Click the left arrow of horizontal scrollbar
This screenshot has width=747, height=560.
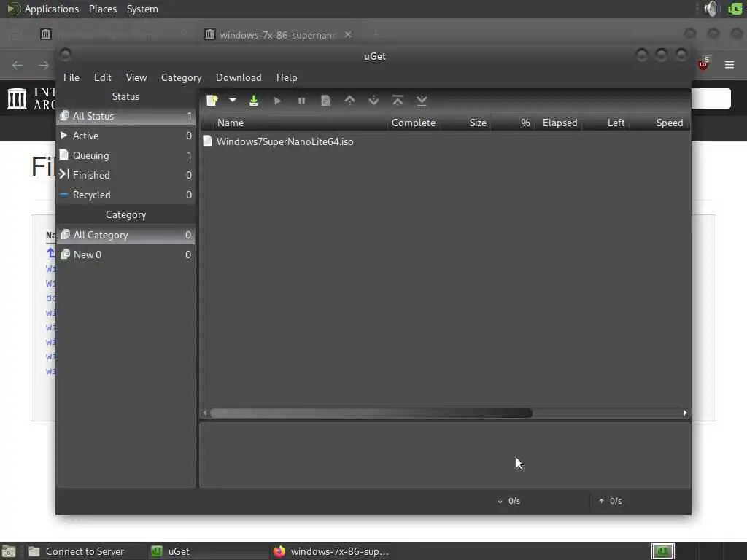pyautogui.click(x=205, y=413)
